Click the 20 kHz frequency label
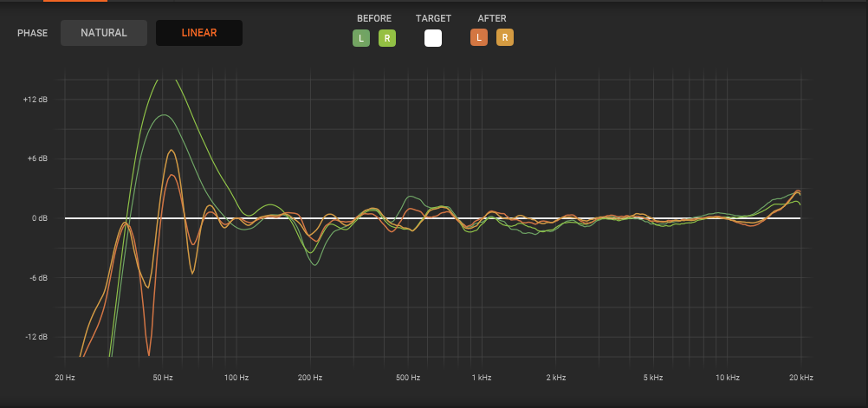868x408 pixels. [x=801, y=378]
